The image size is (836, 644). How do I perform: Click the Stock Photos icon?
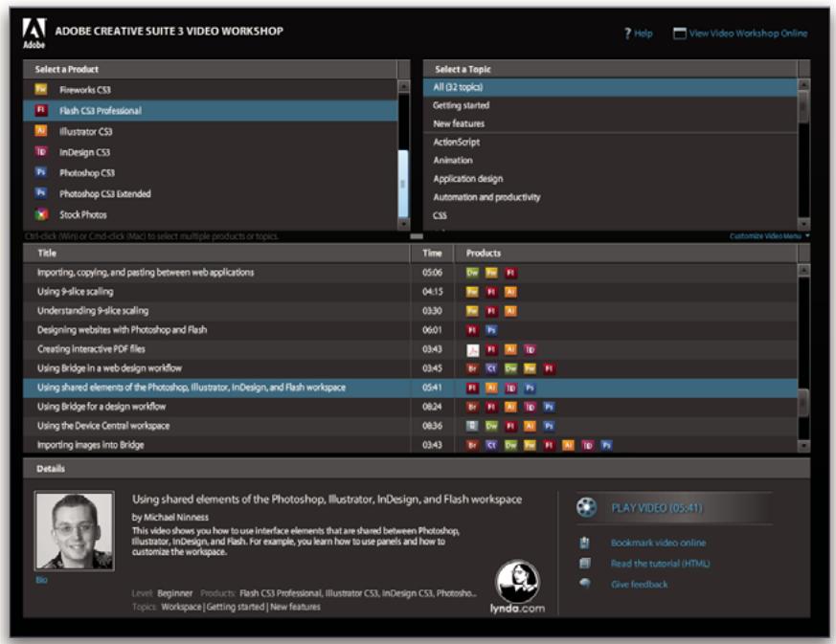(x=41, y=215)
